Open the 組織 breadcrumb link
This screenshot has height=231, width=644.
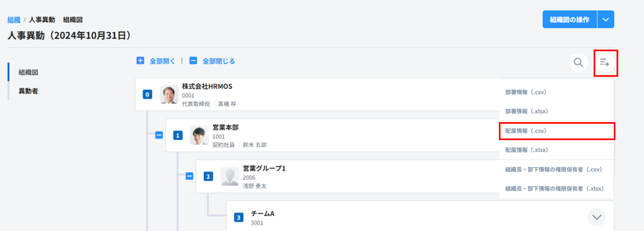pos(14,20)
